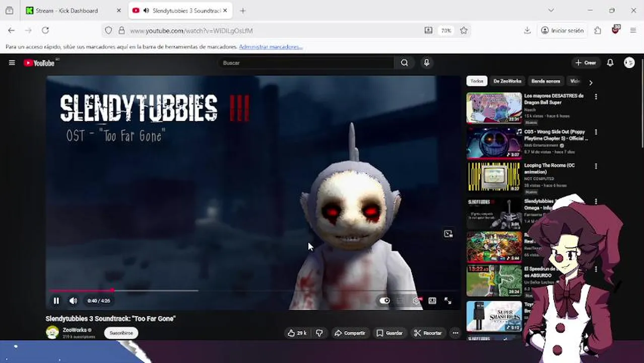The width and height of the screenshot is (644, 363).
Task: Open the player settings gear
Action: 416,301
